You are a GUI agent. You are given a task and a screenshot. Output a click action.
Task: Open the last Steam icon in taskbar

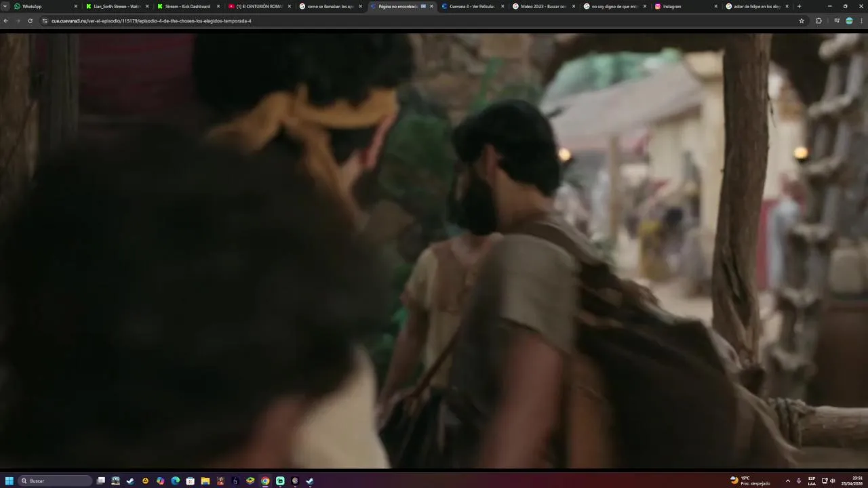tap(310, 481)
